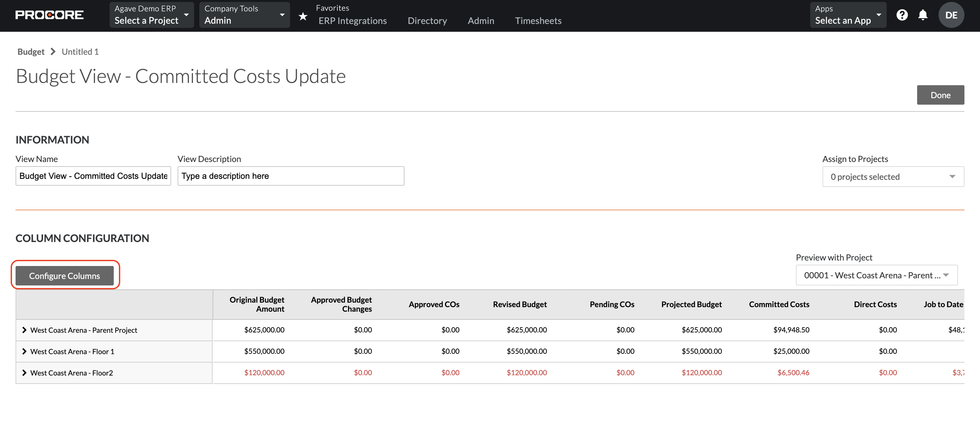Open the DE user avatar menu

point(951,15)
